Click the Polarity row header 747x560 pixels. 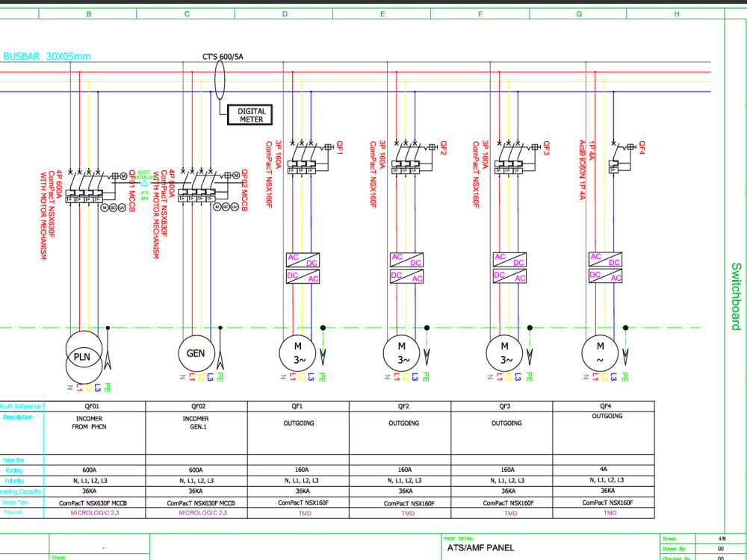14,481
